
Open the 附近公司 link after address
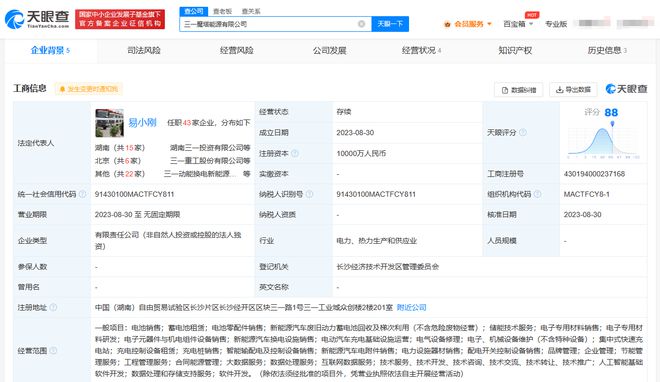tap(411, 308)
